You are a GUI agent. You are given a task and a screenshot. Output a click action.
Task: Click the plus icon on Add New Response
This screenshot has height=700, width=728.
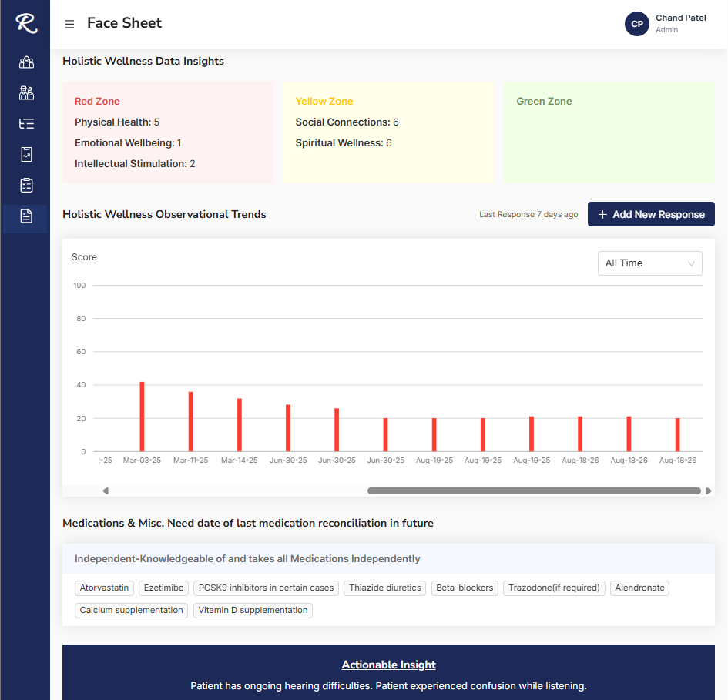click(602, 214)
